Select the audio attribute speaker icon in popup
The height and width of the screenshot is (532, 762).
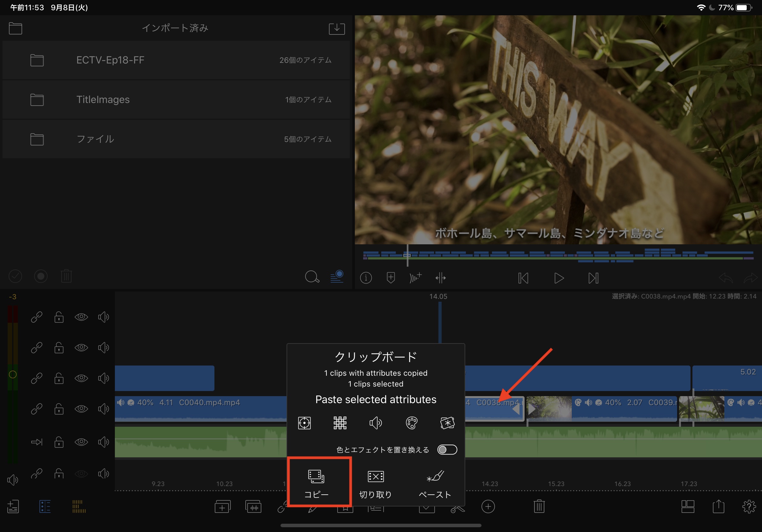click(x=375, y=423)
